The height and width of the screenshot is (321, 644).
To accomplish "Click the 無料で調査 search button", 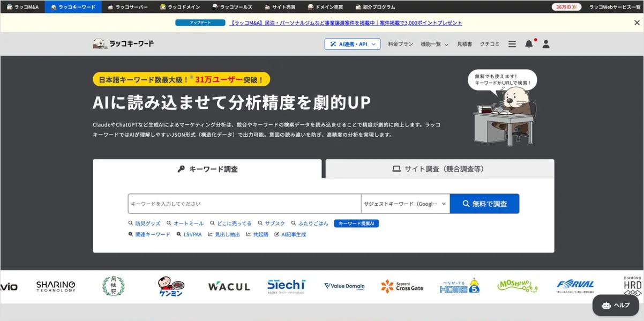I will 484,204.
